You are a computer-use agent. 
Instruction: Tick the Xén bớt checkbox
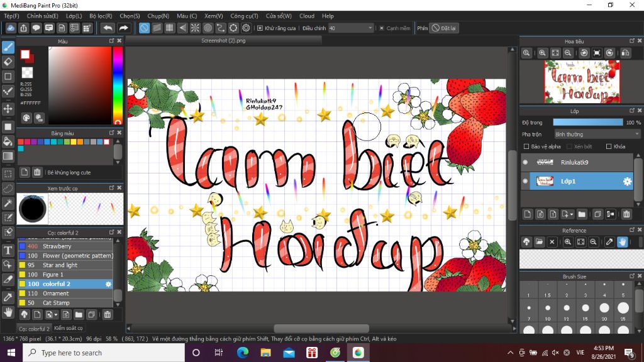pos(569,146)
